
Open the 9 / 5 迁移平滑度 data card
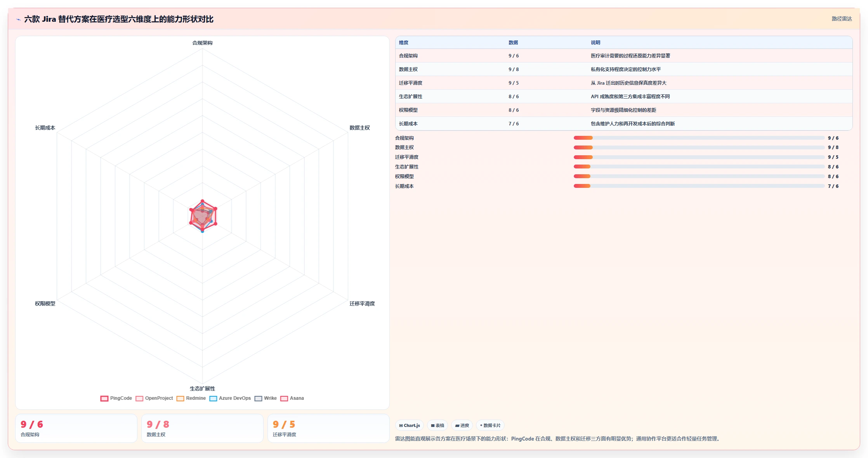(x=328, y=428)
